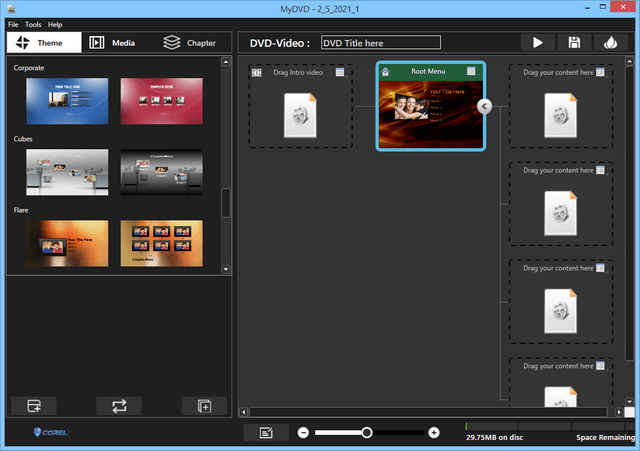The image size is (640, 451).
Task: Click the Preview play button
Action: (537, 43)
